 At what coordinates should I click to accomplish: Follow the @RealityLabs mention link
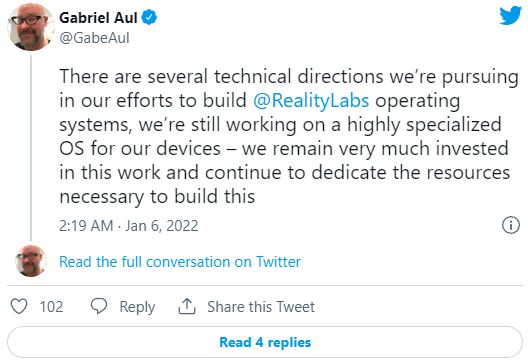coord(311,101)
